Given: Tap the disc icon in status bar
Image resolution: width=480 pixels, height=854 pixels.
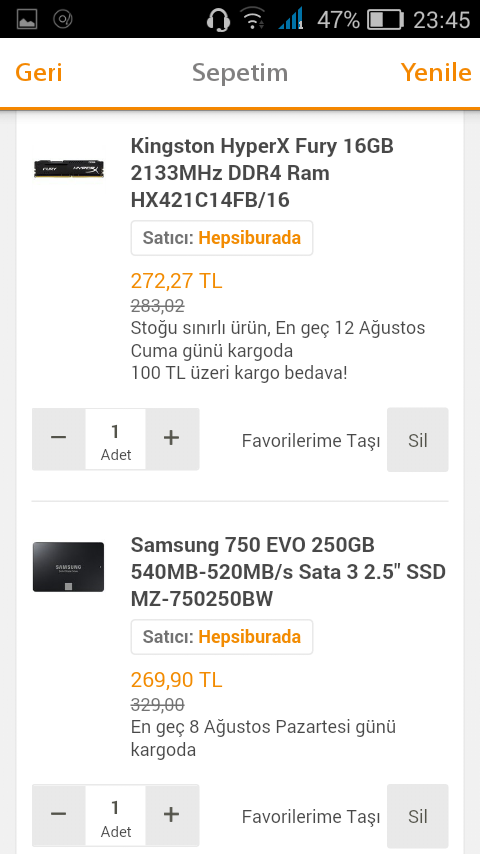Looking at the screenshot, I should [x=63, y=20].
